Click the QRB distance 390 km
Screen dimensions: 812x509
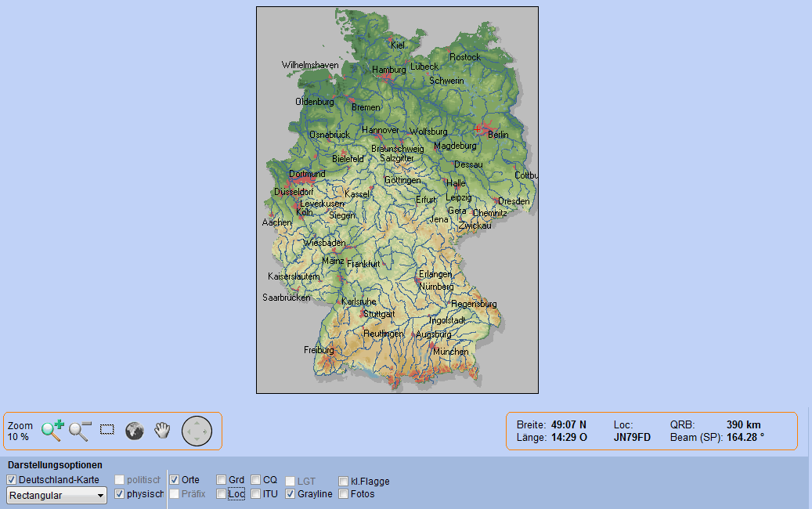pyautogui.click(x=744, y=424)
